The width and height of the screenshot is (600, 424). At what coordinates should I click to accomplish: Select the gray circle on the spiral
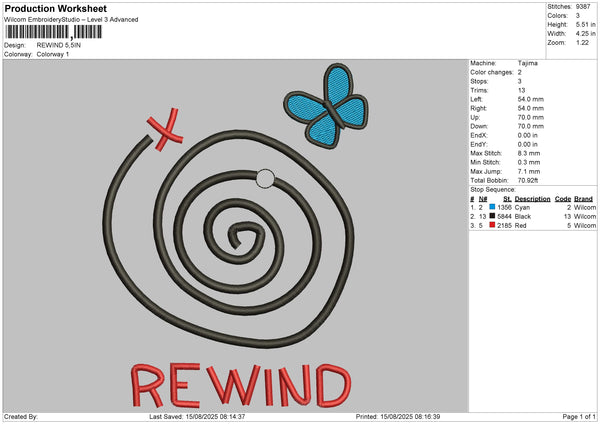point(265,179)
